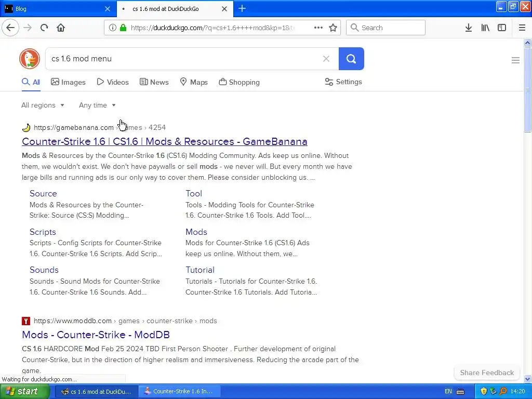The image size is (532, 399).
Task: Expand the Any time filter dropdown
Action: [x=97, y=105]
